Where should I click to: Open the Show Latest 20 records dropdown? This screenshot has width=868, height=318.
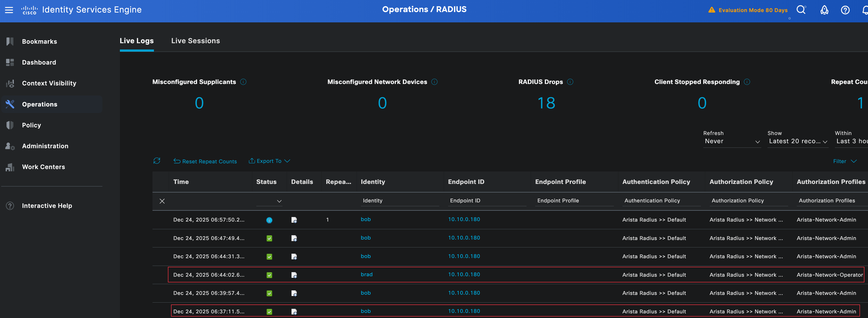tap(798, 141)
